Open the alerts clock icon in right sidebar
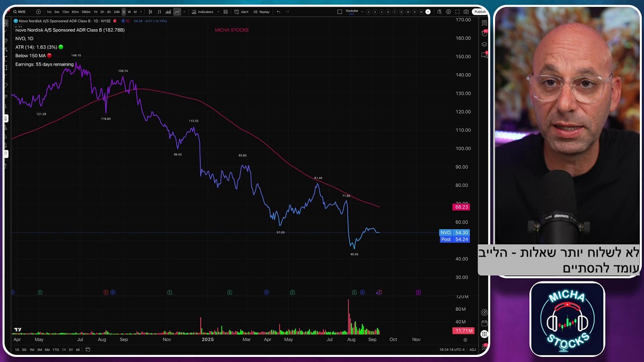This screenshot has width=644, height=362. pyautogui.click(x=485, y=33)
